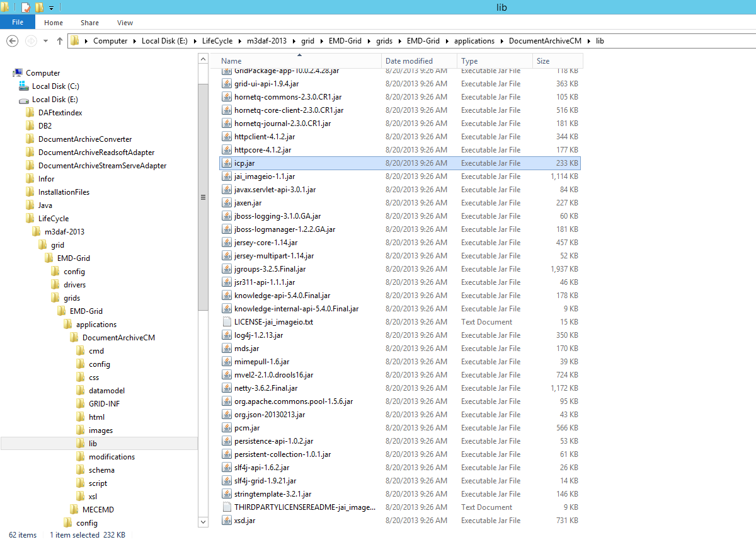756x542 pixels.
Task: Select the MECEMD folder in the tree
Action: (98, 510)
